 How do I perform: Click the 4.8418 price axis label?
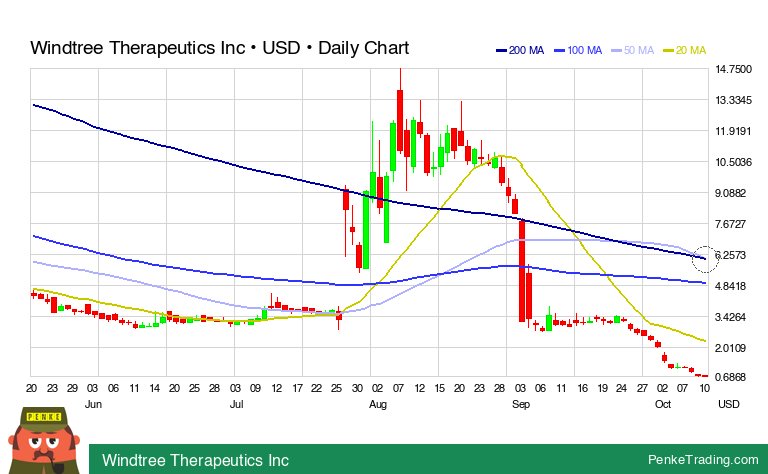(731, 286)
